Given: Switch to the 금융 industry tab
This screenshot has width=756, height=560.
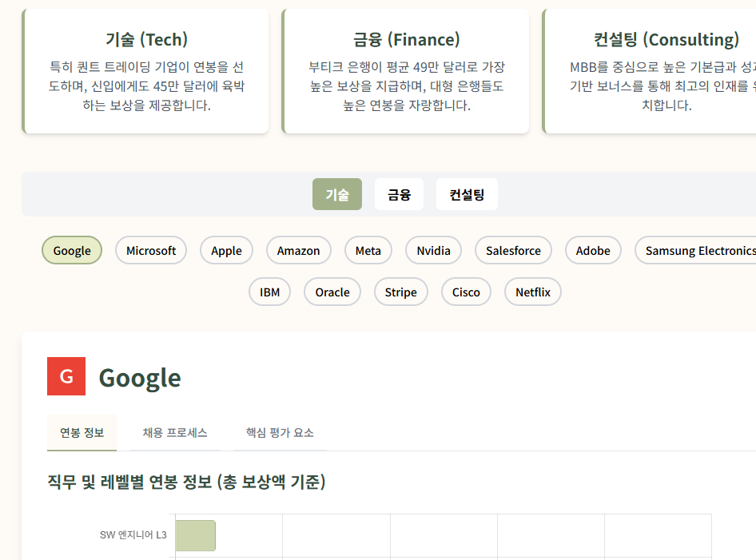Looking at the screenshot, I should point(399,194).
